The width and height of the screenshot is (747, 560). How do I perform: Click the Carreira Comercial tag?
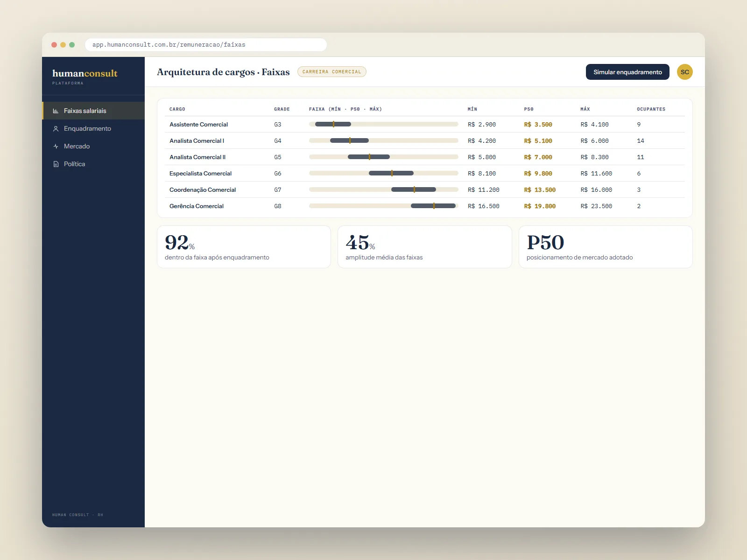point(331,72)
